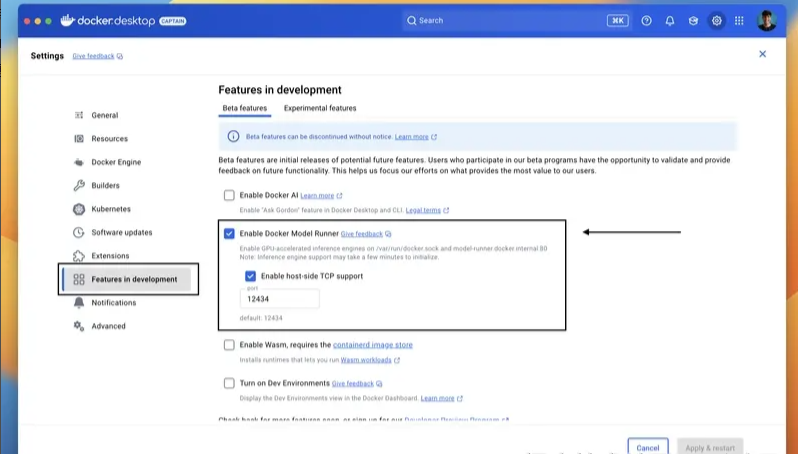Uncheck Enable host-side TCP support

point(250,276)
